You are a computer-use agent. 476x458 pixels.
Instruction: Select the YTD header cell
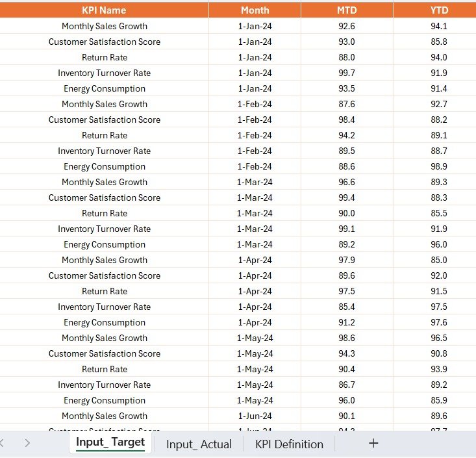[x=439, y=10]
